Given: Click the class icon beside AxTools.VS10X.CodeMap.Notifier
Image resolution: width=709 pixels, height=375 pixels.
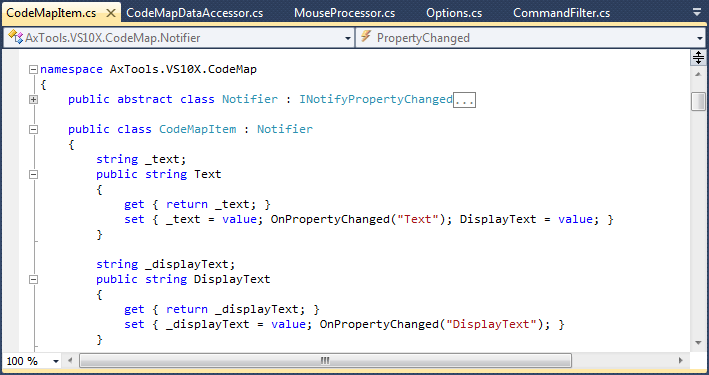Looking at the screenshot, I should click(x=15, y=37).
